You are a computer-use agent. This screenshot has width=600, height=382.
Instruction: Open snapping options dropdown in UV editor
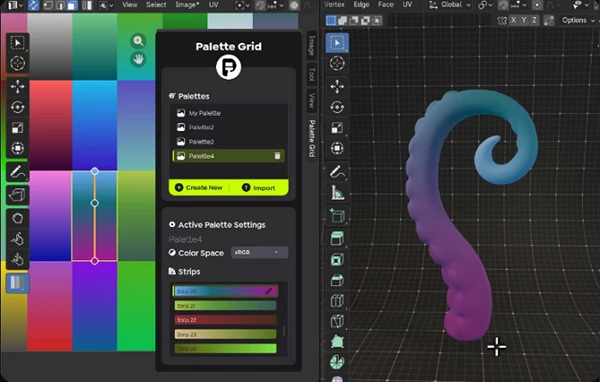coord(276,5)
